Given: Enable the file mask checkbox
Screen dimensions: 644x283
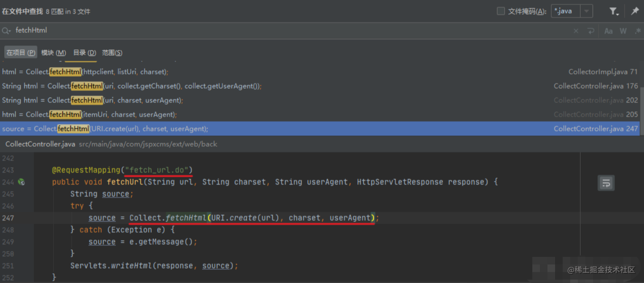Looking at the screenshot, I should [501, 11].
